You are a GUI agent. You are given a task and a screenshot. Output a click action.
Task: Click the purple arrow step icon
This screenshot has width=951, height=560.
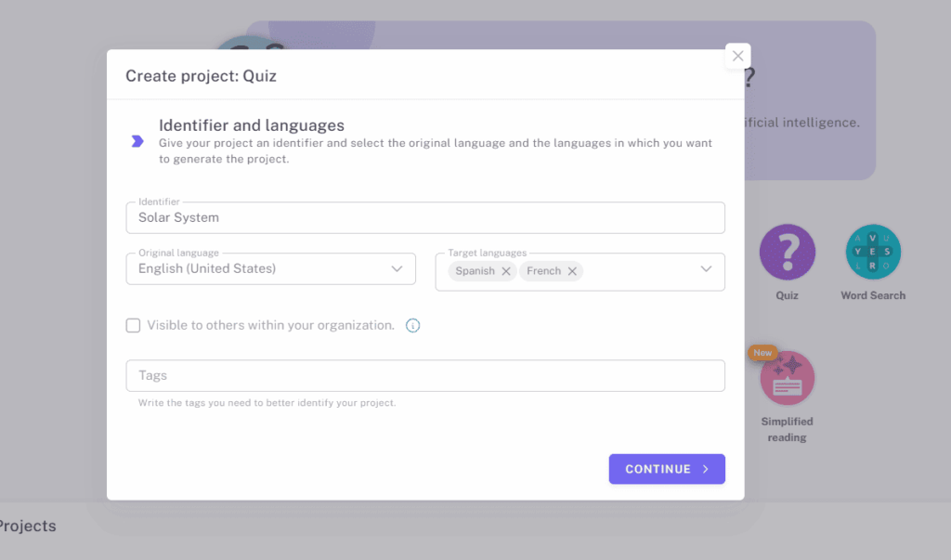[137, 141]
